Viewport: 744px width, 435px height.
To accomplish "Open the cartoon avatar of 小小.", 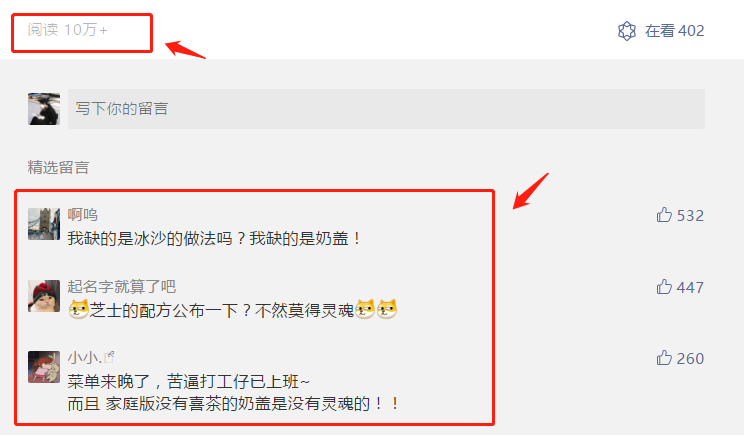I will (44, 367).
